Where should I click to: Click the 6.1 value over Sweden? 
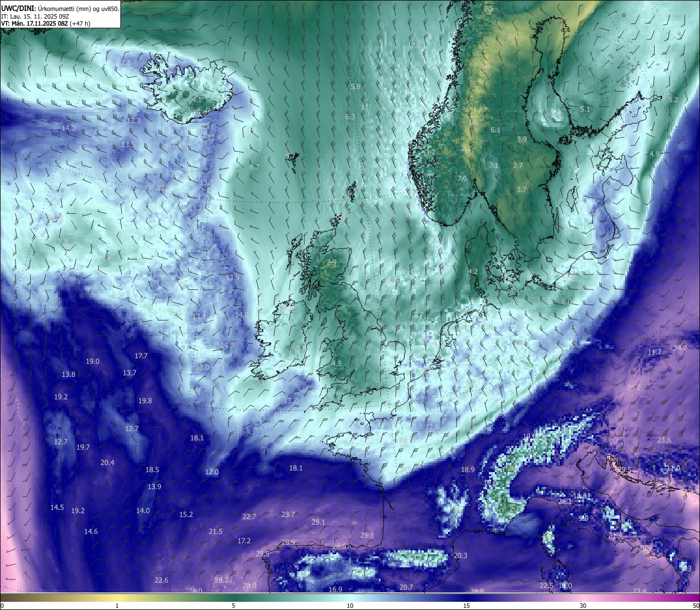[495, 130]
